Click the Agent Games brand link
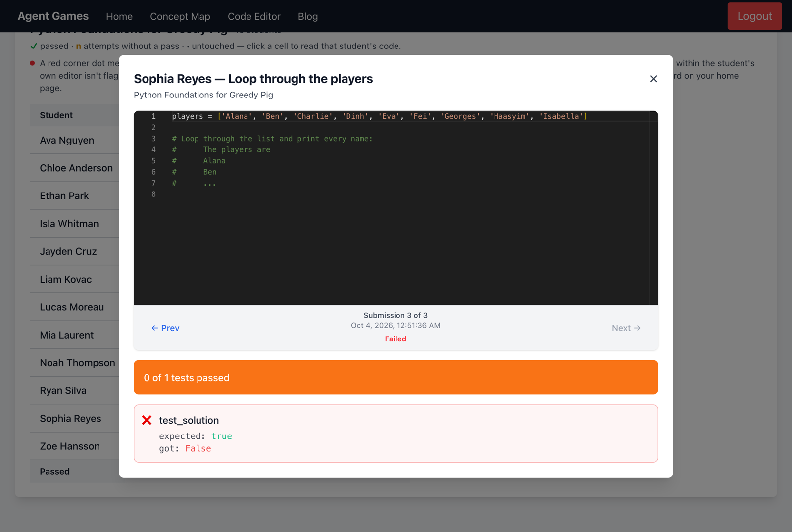This screenshot has width=792, height=532. tap(53, 16)
